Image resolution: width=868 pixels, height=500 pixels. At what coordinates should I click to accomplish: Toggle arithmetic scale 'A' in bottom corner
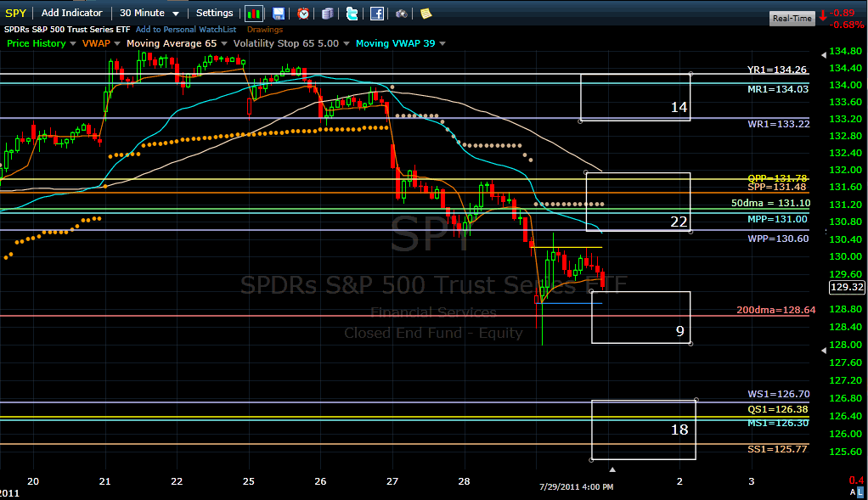pyautogui.click(x=853, y=492)
